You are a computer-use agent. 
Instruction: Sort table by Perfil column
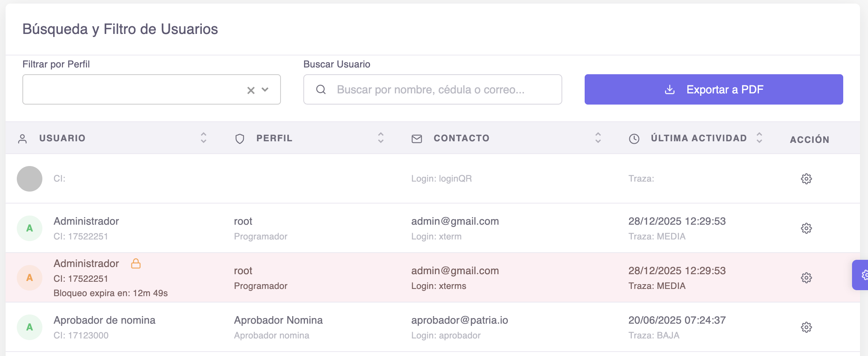coord(380,138)
